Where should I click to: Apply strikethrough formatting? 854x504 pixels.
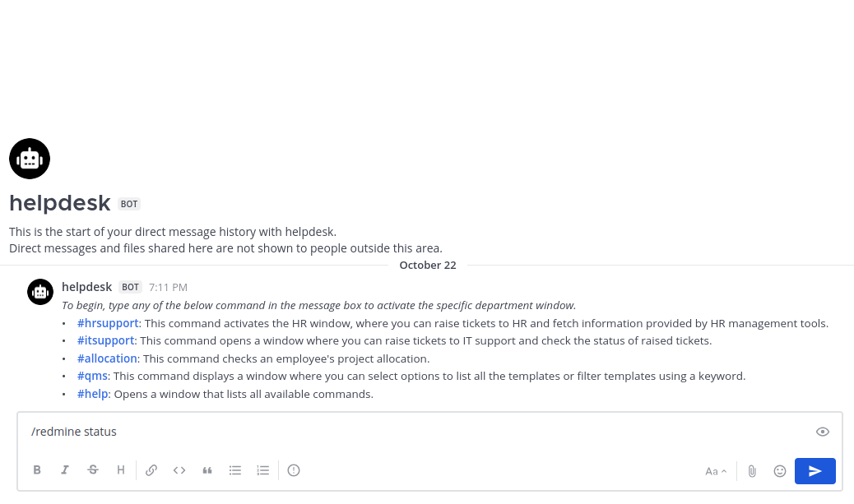pos(93,470)
